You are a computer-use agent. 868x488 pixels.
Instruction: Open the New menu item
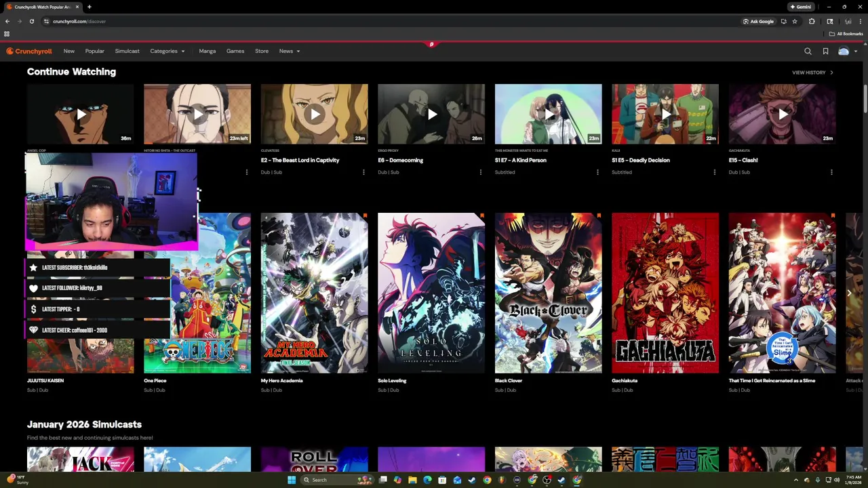point(69,51)
